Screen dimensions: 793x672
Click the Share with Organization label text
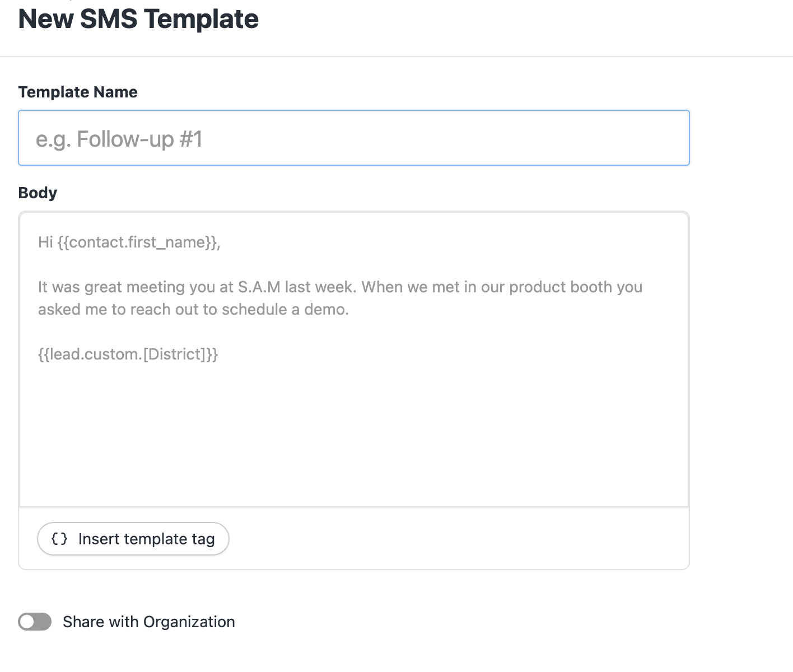click(x=149, y=622)
